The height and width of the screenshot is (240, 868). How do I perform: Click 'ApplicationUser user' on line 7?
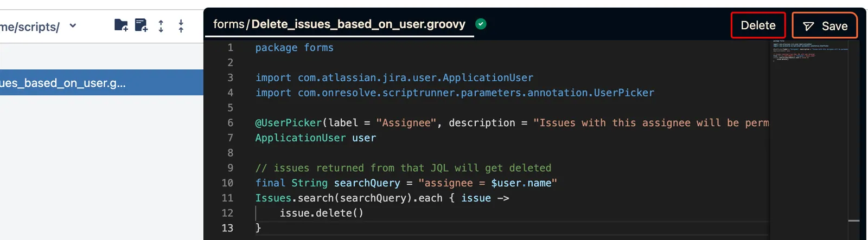click(x=316, y=138)
